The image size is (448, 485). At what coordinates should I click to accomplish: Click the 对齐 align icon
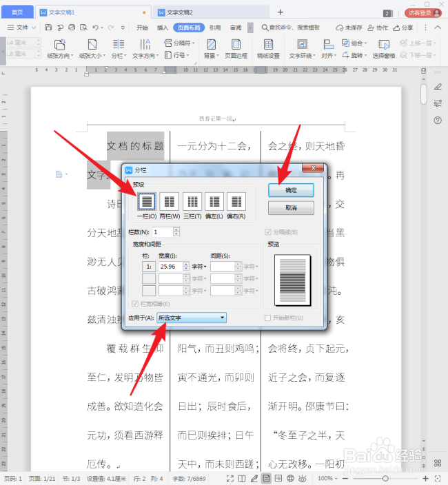pyautogui.click(x=328, y=48)
